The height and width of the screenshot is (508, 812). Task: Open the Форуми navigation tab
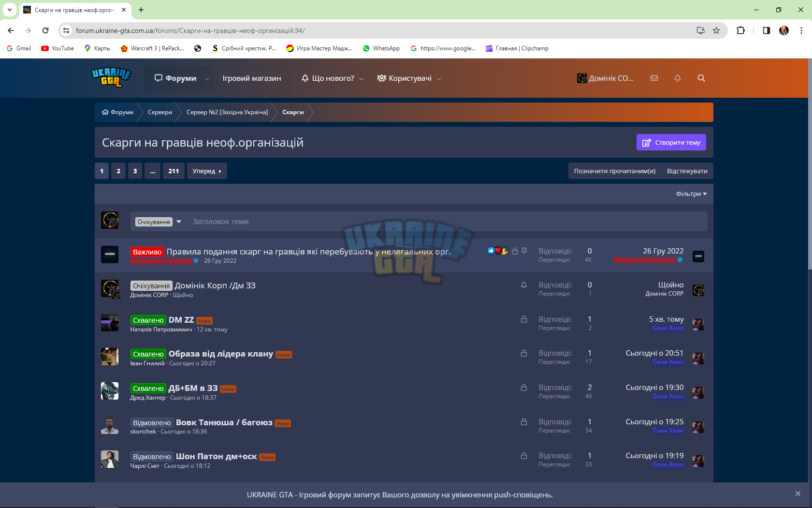coord(175,78)
